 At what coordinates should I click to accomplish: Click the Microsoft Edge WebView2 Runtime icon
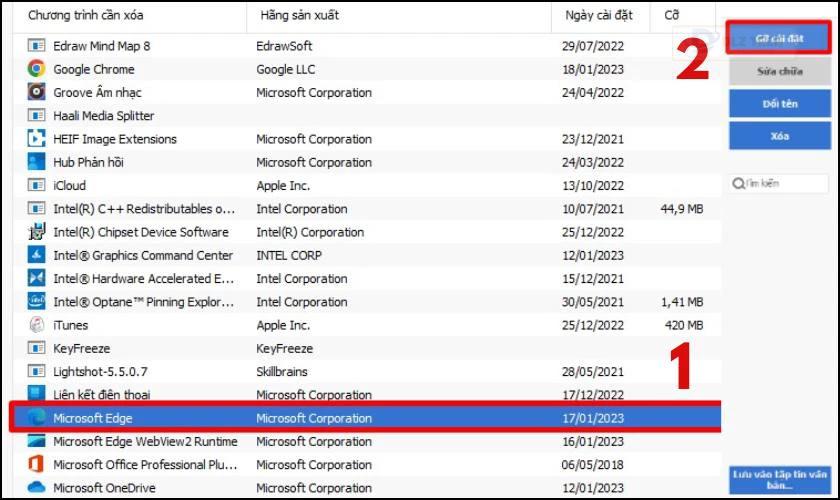[x=36, y=441]
